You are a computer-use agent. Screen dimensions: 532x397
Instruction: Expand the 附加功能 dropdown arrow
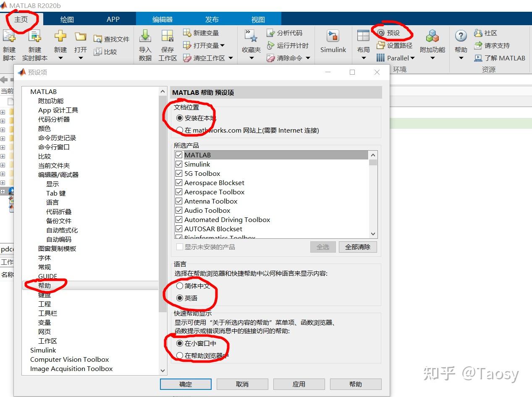[432, 58]
